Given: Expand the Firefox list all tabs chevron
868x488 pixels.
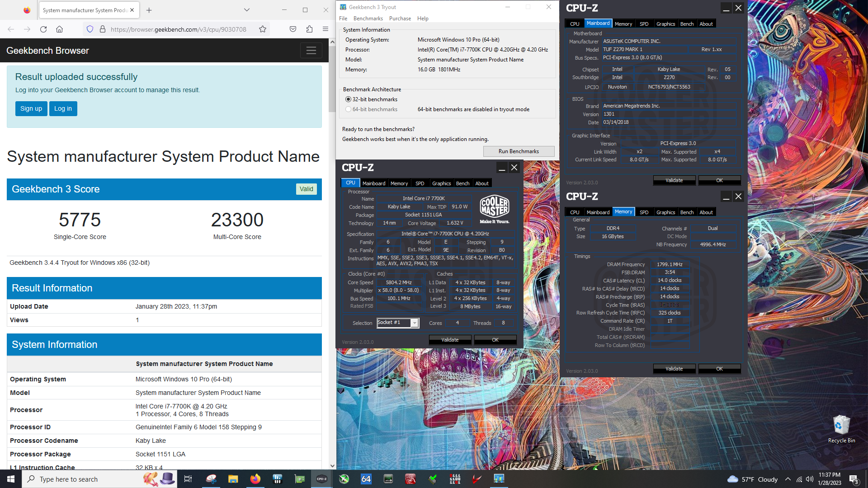Looking at the screenshot, I should [x=246, y=10].
